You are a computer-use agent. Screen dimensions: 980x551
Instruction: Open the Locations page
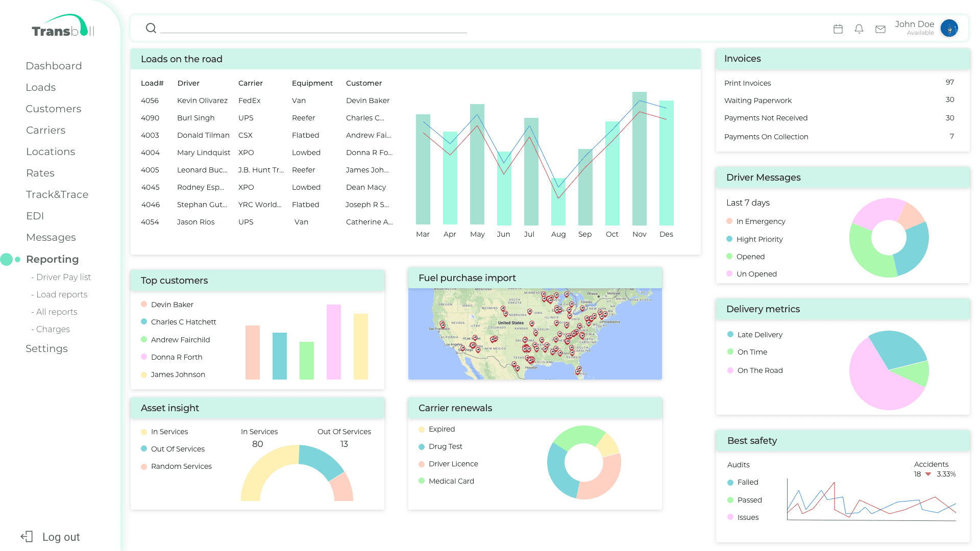pyautogui.click(x=51, y=152)
